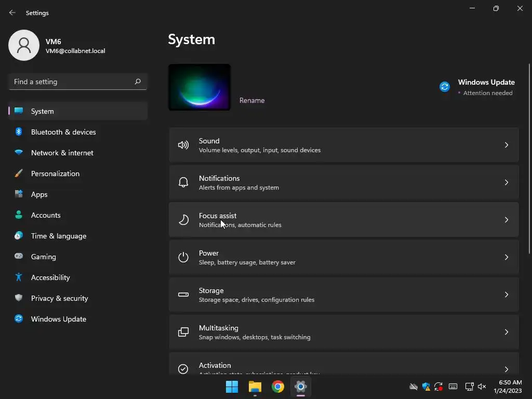Viewport: 532px width, 399px height.
Task: Click the Apps icon in sidebar
Action: coord(19,194)
